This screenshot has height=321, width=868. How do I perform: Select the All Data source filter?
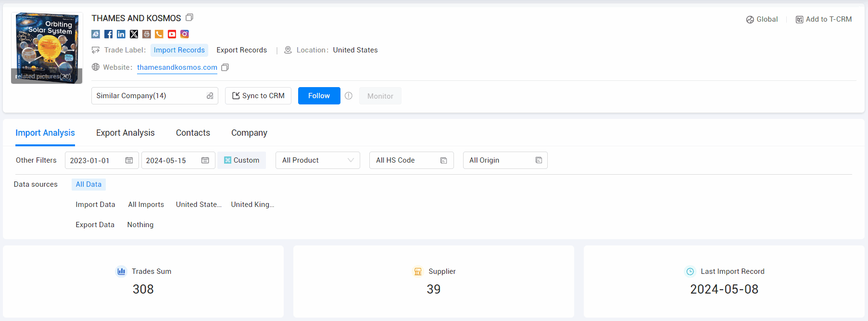(x=88, y=184)
